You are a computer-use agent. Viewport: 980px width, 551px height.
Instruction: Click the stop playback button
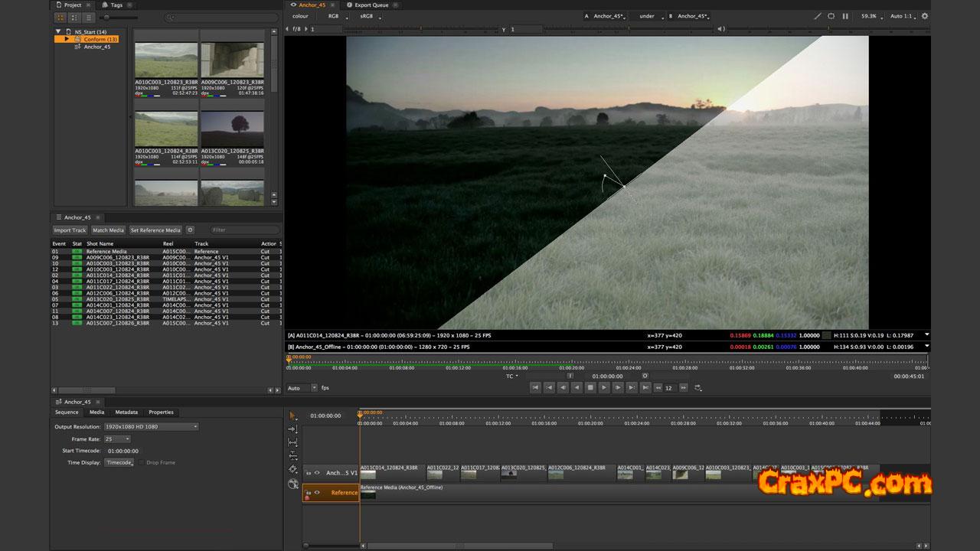590,388
